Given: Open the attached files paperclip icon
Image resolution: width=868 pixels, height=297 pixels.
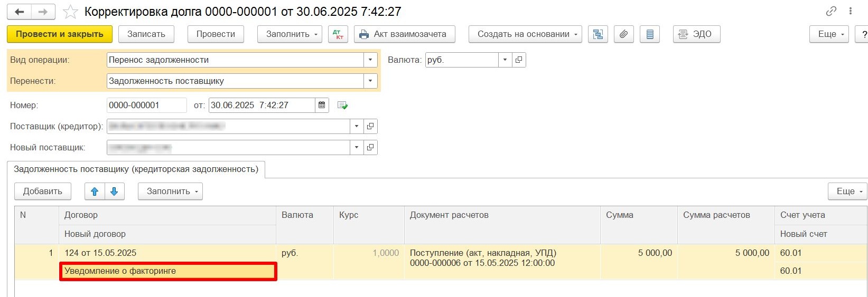Looking at the screenshot, I should 623,34.
